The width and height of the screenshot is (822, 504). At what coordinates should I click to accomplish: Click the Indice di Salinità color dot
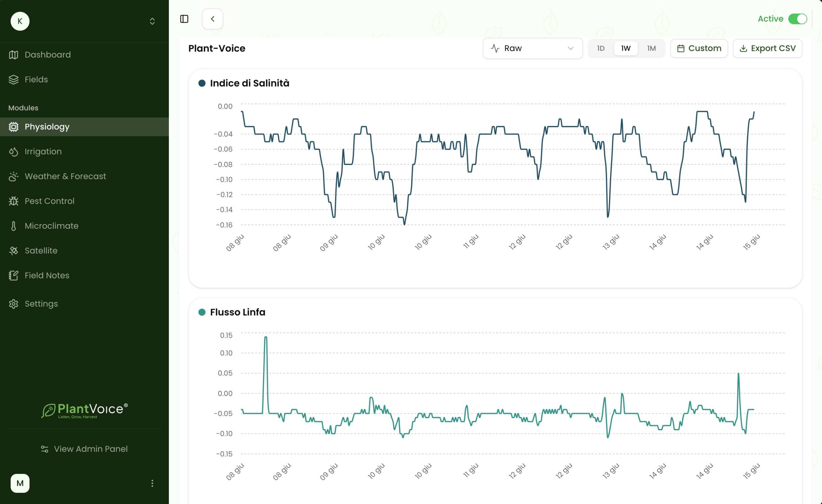202,83
